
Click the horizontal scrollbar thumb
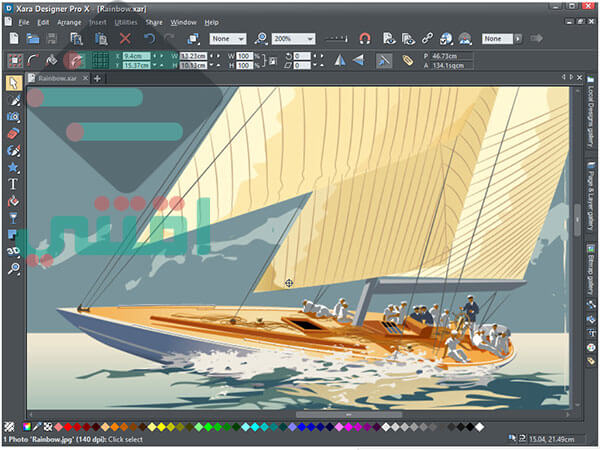(x=349, y=414)
